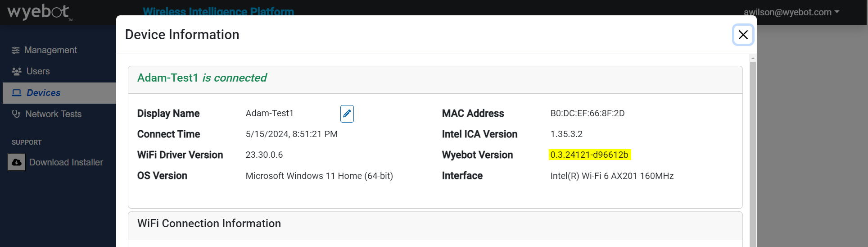Click the Connect Time value
This screenshot has width=868, height=247.
coord(291,134)
